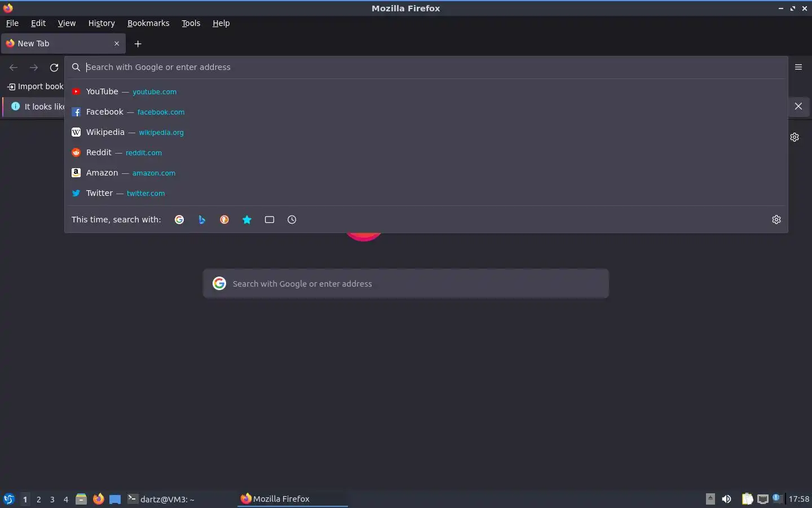The image size is (812, 508).
Task: Open the Tools menu
Action: [191, 23]
